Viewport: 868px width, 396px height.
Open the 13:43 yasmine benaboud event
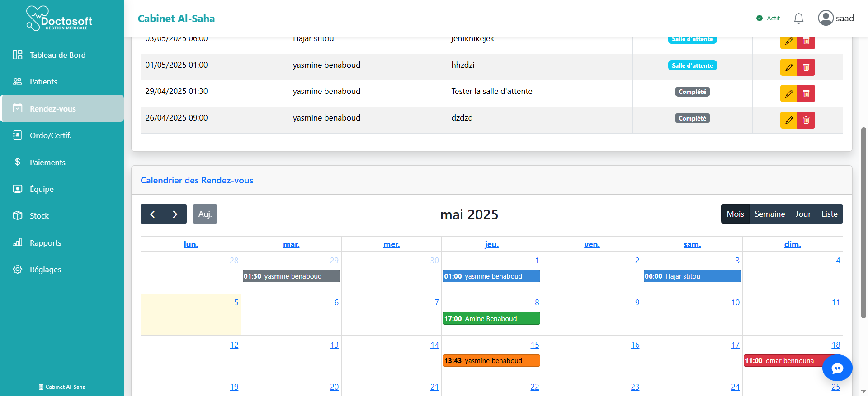point(491,361)
